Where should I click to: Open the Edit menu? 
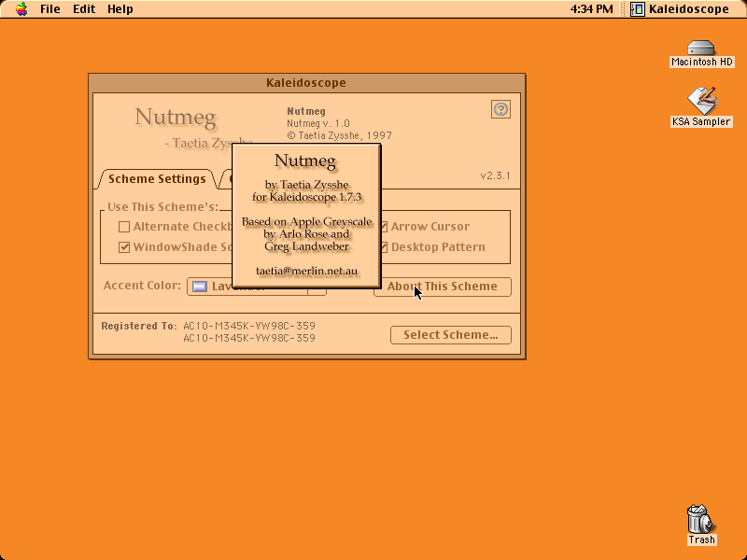point(84,9)
